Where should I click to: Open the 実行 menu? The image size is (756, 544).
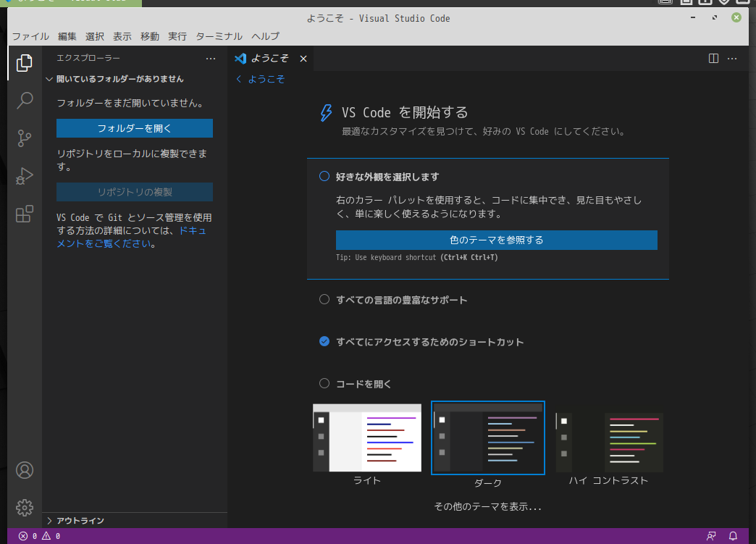(177, 36)
